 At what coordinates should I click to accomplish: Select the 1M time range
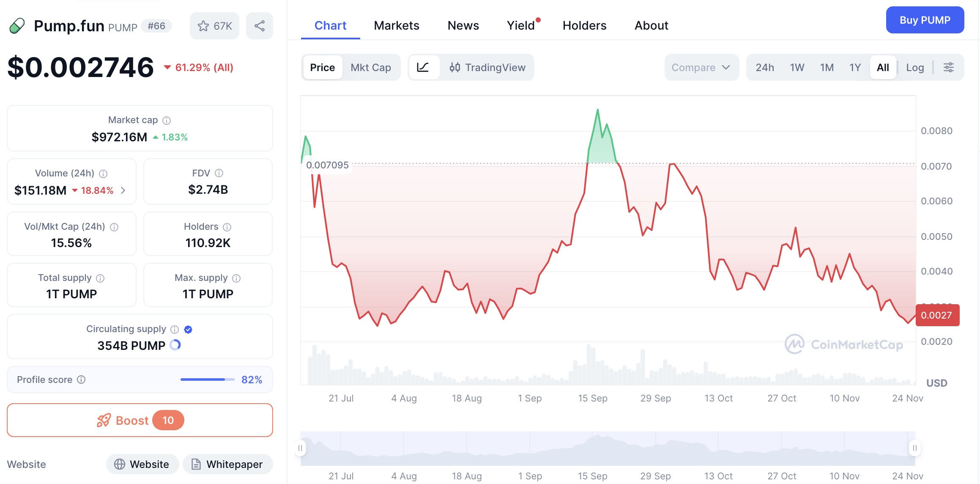coord(827,67)
